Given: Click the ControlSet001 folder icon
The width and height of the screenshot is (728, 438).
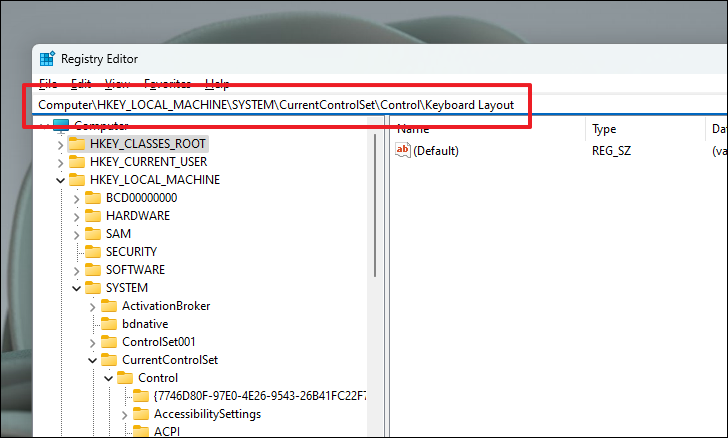Looking at the screenshot, I should [109, 342].
